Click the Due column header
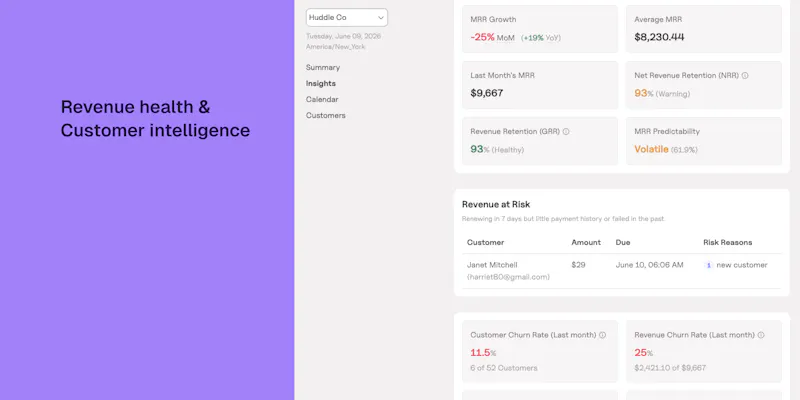Screen dimensions: 800x400 tap(622, 242)
